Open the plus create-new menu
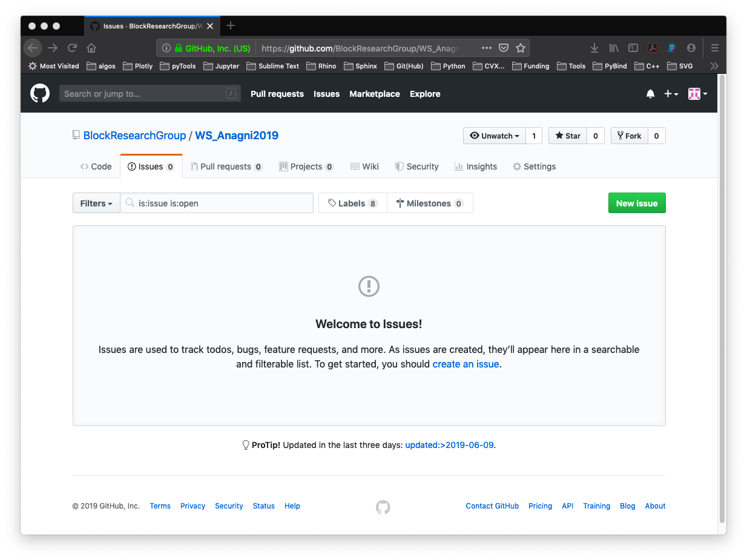747x560 pixels. tap(671, 94)
